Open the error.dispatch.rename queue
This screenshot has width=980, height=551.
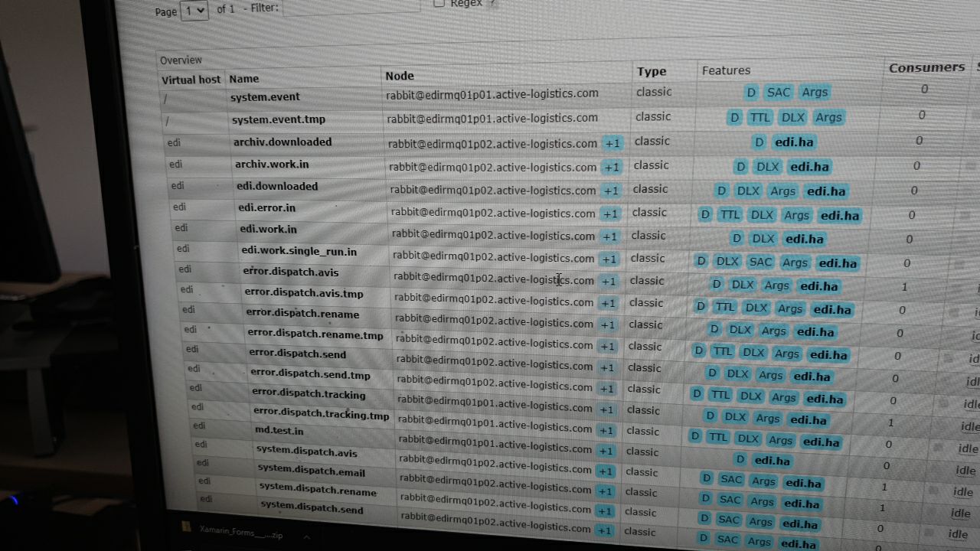pos(302,314)
